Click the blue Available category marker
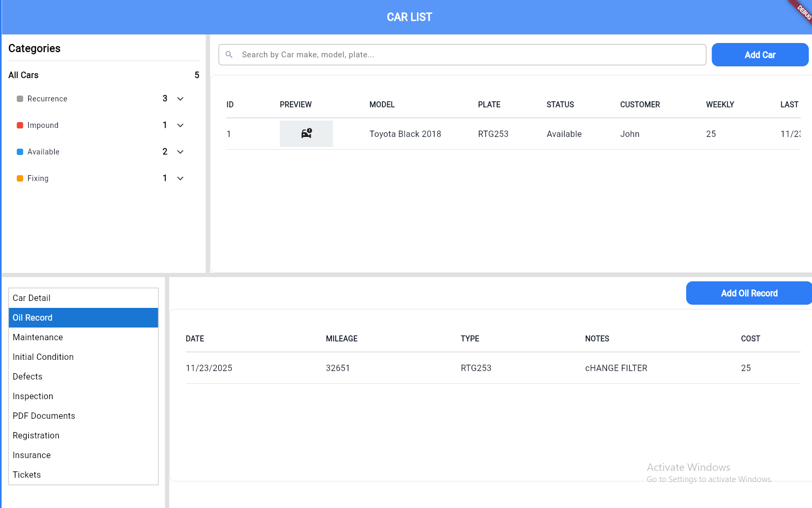Screen dimensions: 812x508 point(20,152)
